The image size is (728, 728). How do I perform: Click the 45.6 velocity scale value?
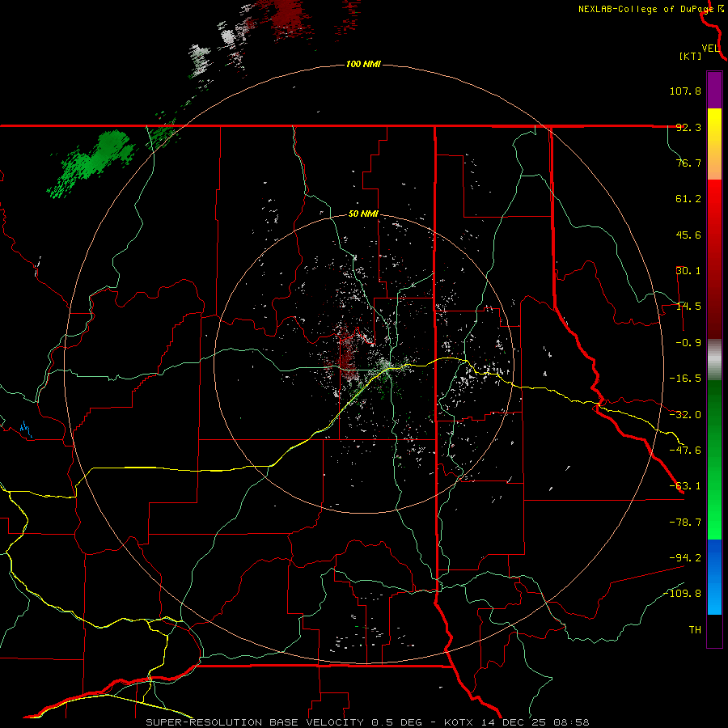point(688,235)
